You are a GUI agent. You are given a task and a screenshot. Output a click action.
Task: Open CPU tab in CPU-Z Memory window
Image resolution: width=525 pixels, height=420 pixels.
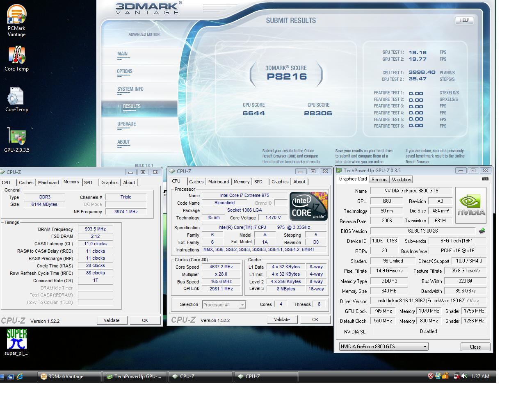point(6,182)
